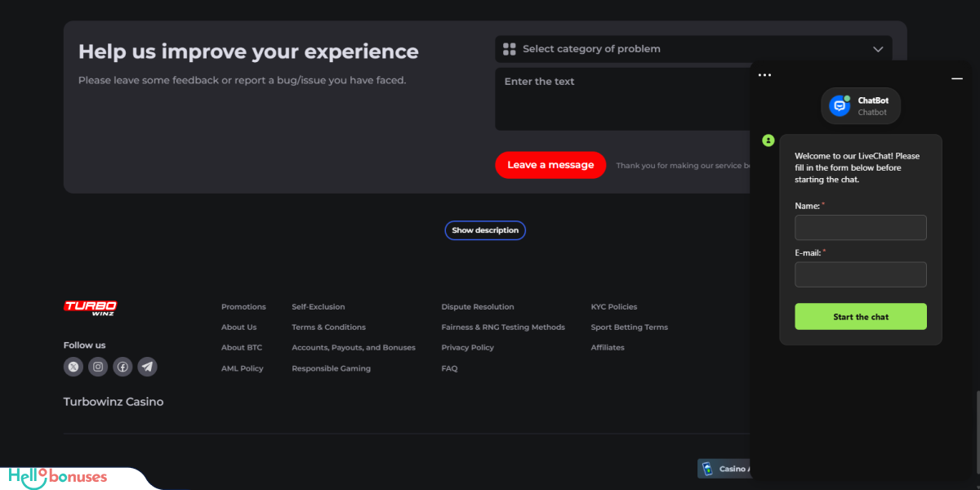Open the Instagram social link
The image size is (980, 490).
click(x=98, y=367)
